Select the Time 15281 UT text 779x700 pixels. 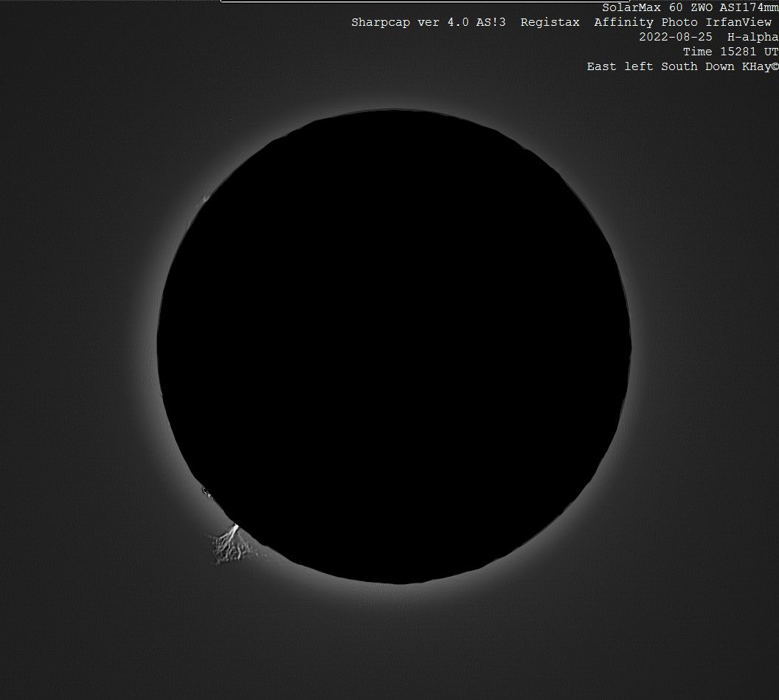point(730,52)
